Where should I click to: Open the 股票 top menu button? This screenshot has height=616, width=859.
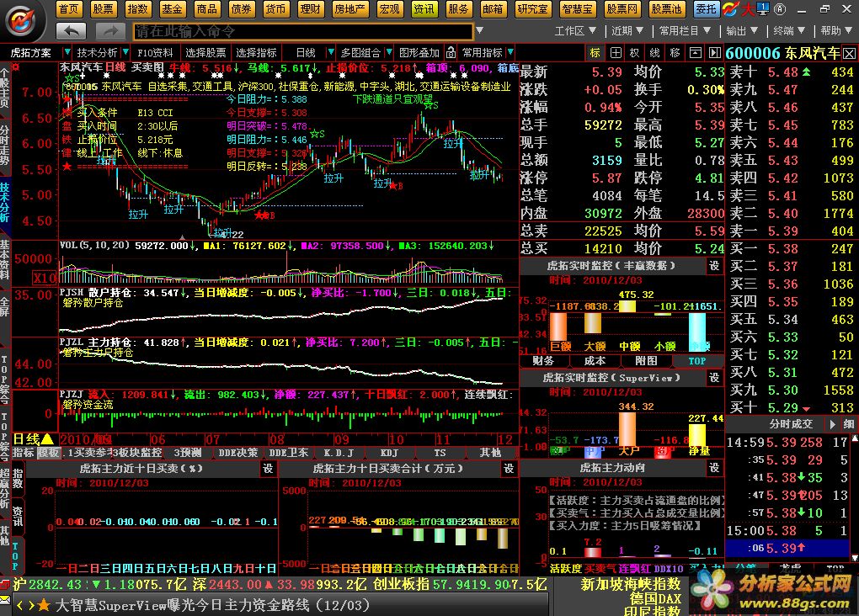(103, 8)
